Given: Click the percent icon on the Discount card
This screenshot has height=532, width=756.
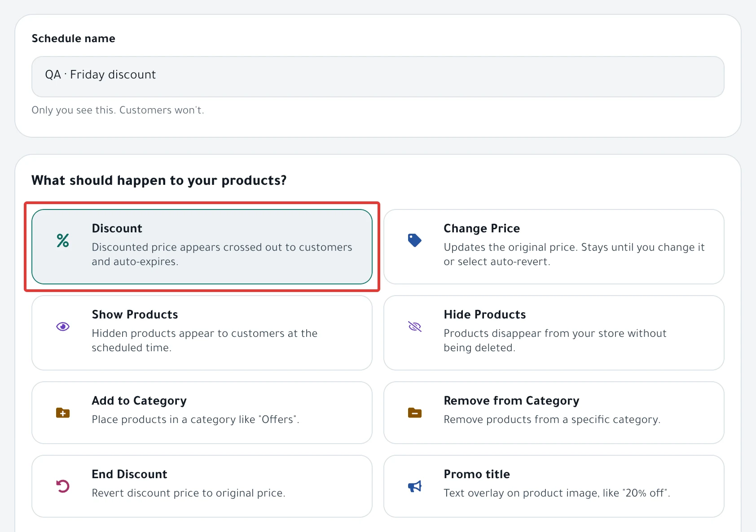Looking at the screenshot, I should [x=63, y=240].
